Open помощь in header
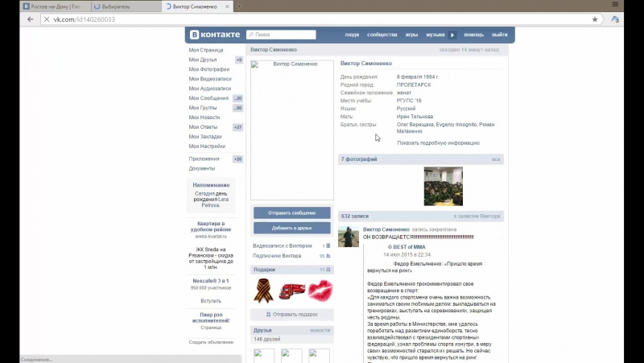This screenshot has width=644, height=363. (474, 35)
